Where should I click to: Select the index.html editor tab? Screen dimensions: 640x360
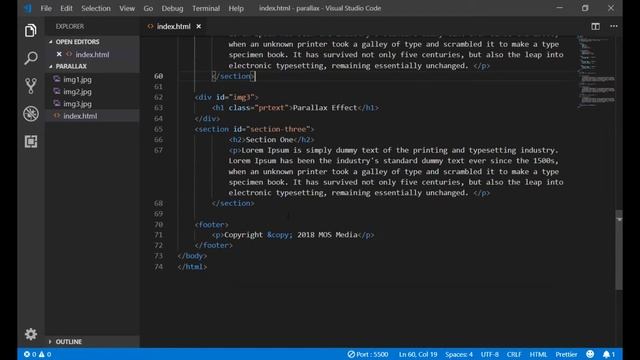(x=173, y=27)
